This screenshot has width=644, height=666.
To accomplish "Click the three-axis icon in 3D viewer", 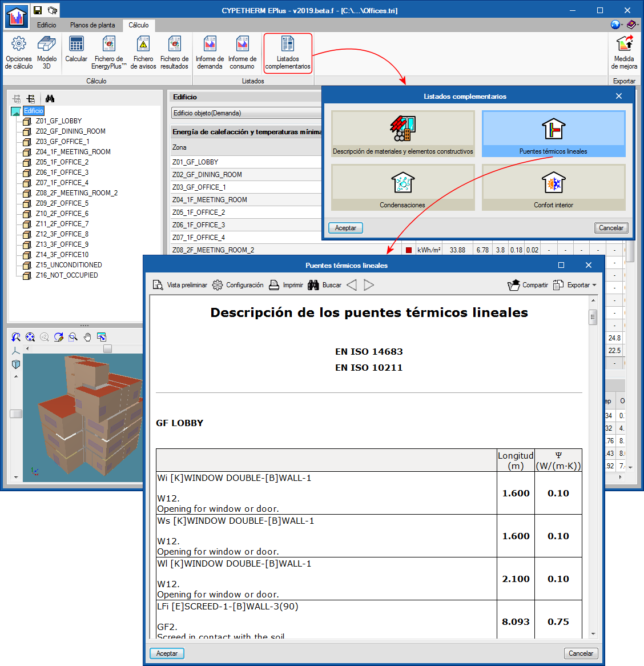I will (16, 351).
